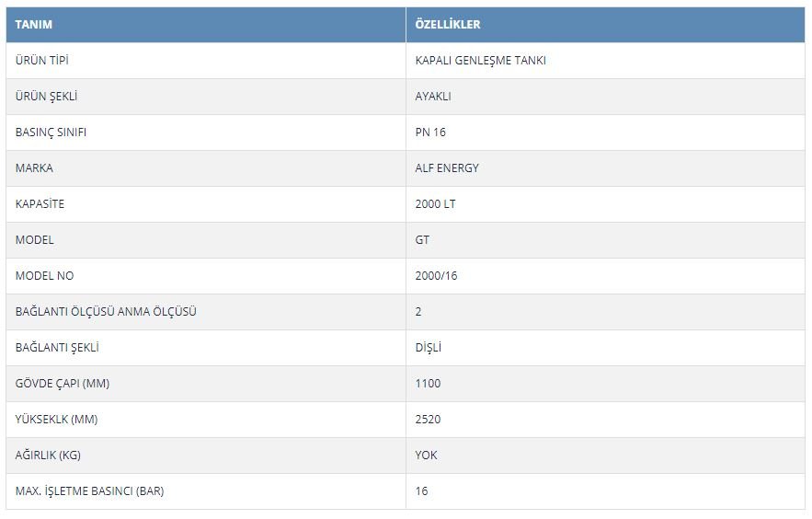Click the GT model value
The image size is (812, 519).
(x=422, y=240)
